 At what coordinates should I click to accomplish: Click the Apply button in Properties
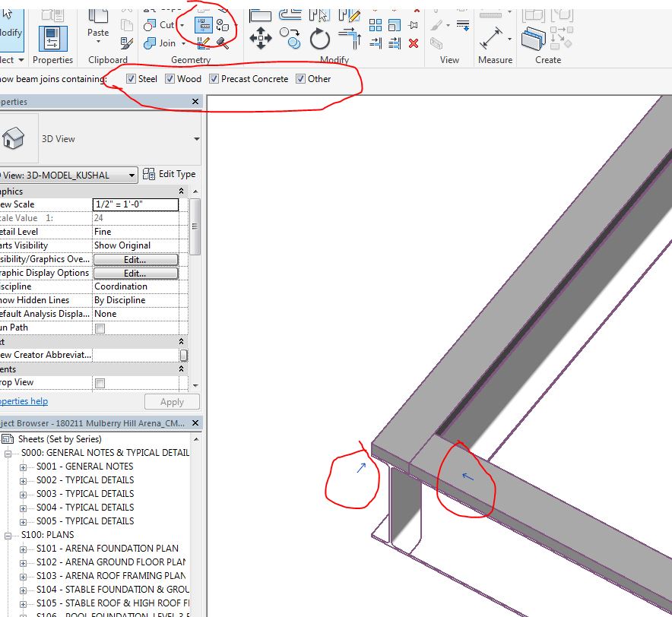tap(172, 402)
